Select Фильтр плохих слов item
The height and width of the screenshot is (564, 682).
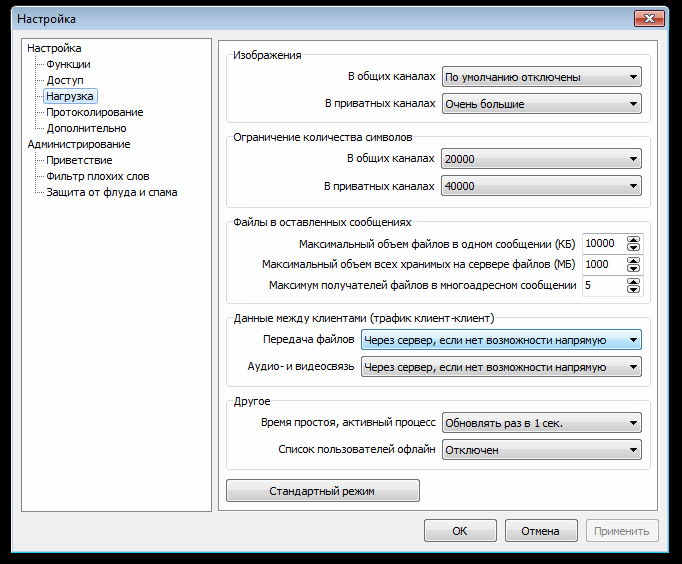click(98, 176)
